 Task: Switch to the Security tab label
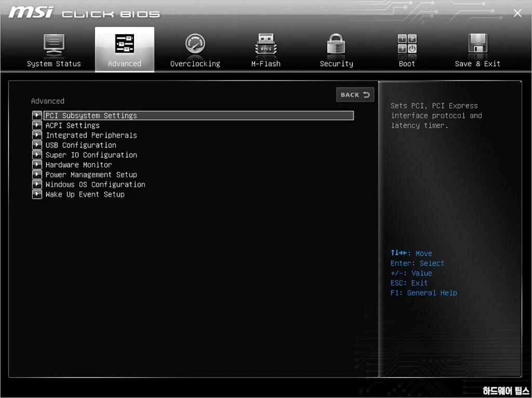point(336,64)
